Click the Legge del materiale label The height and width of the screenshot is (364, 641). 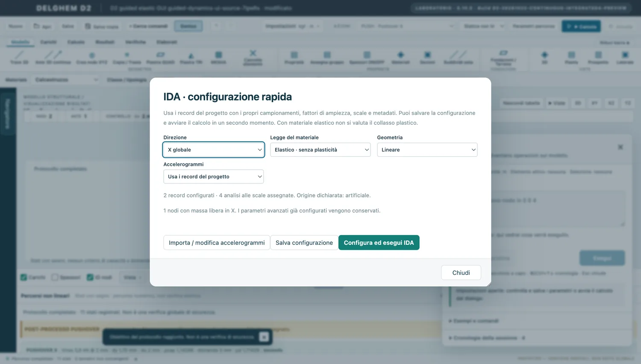(x=294, y=138)
